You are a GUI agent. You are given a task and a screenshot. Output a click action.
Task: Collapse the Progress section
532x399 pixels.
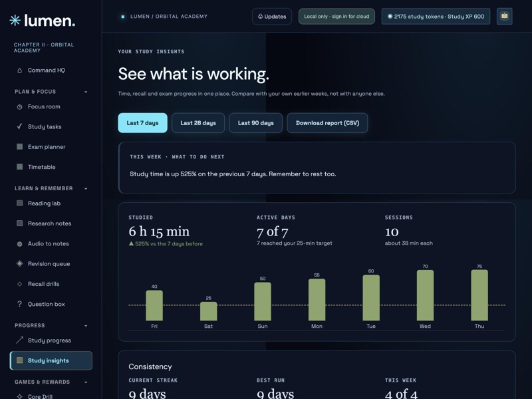coord(86,326)
